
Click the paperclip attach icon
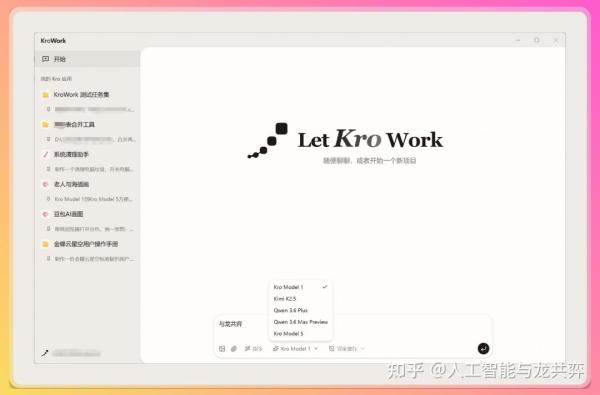click(234, 349)
